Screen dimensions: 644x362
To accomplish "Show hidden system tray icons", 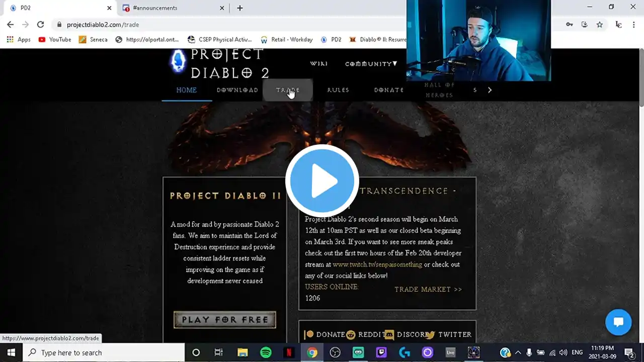I will (x=518, y=352).
